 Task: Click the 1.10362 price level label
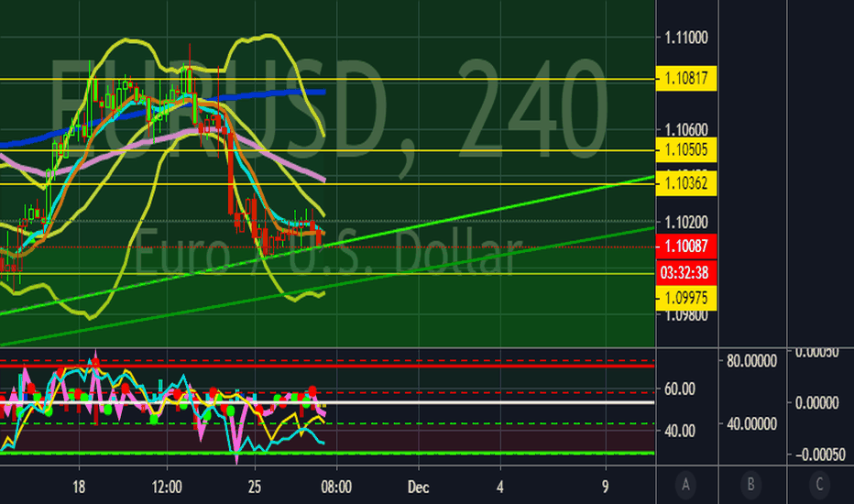(687, 184)
